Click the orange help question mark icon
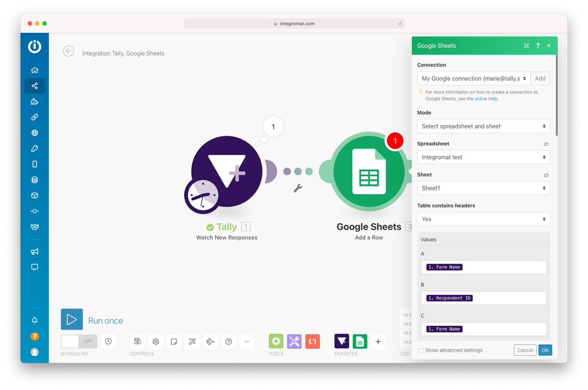588x390 pixels. 35,337
